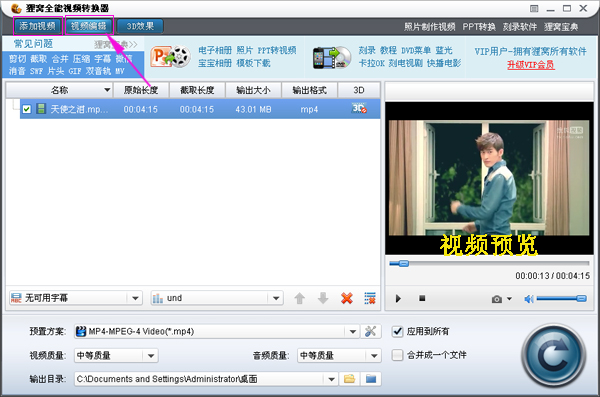
Task: Open the 无可用字幕 subtitle dropdown
Action: 76,298
